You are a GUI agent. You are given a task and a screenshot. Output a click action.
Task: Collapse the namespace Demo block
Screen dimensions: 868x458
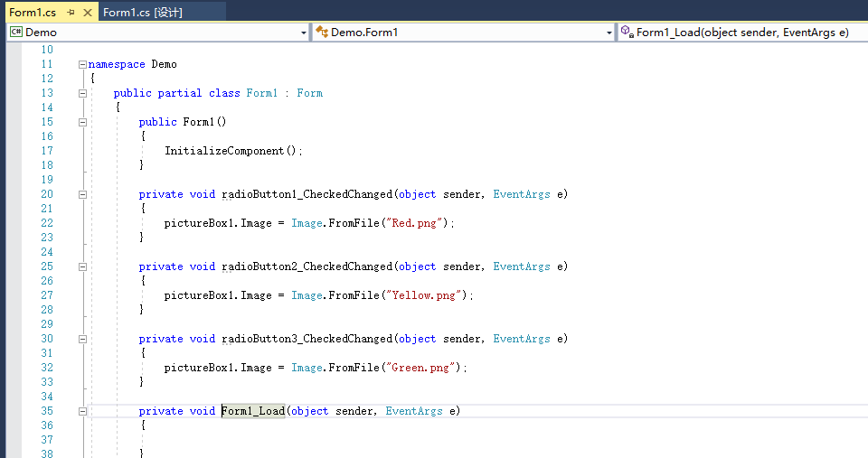(x=82, y=64)
